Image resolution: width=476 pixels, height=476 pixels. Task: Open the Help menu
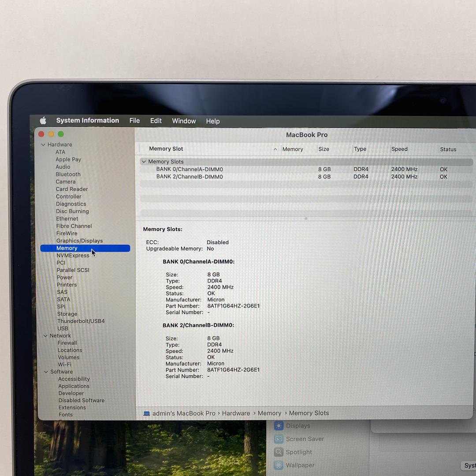(x=213, y=121)
